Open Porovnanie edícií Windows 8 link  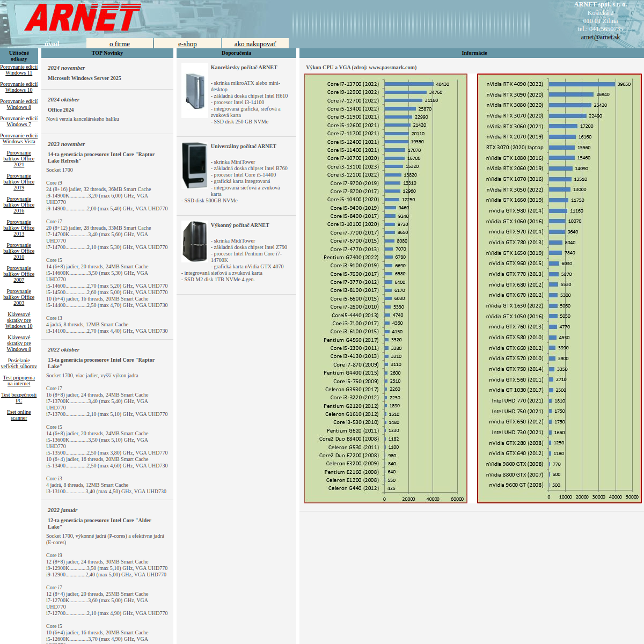click(x=19, y=104)
